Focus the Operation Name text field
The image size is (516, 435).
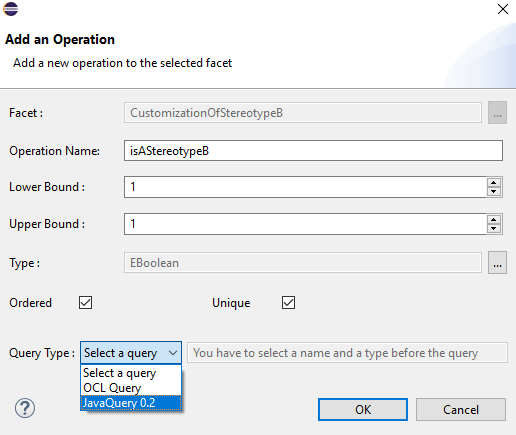[313, 151]
